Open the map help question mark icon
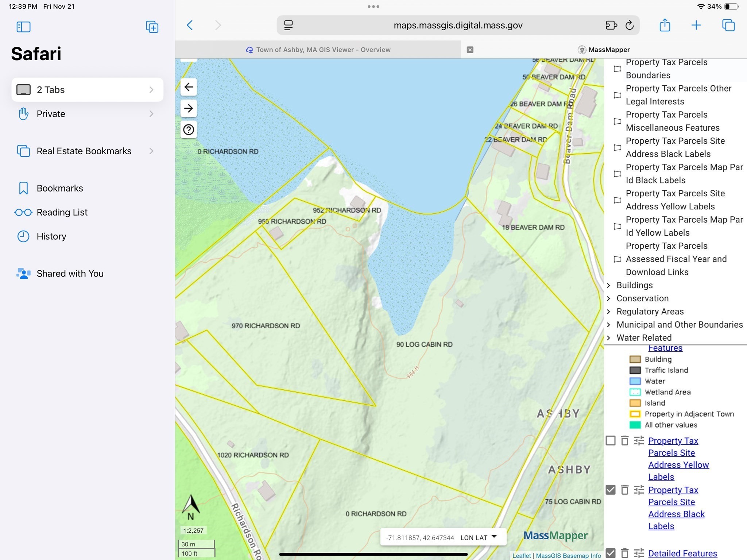 click(x=189, y=130)
